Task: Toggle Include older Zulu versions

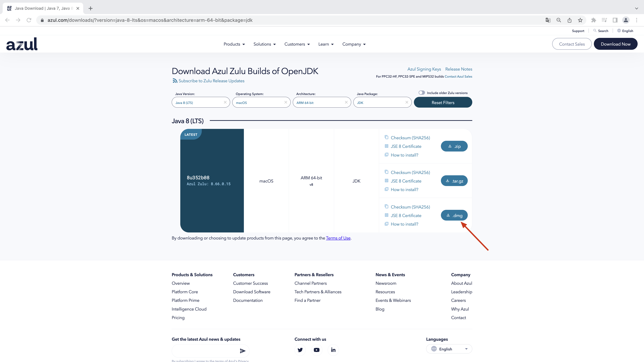Action: pyautogui.click(x=421, y=93)
